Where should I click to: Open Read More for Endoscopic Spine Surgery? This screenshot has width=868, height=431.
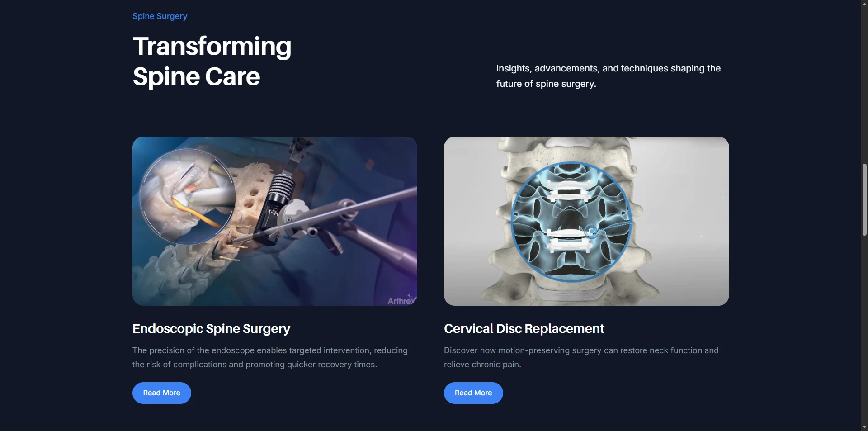point(161,393)
